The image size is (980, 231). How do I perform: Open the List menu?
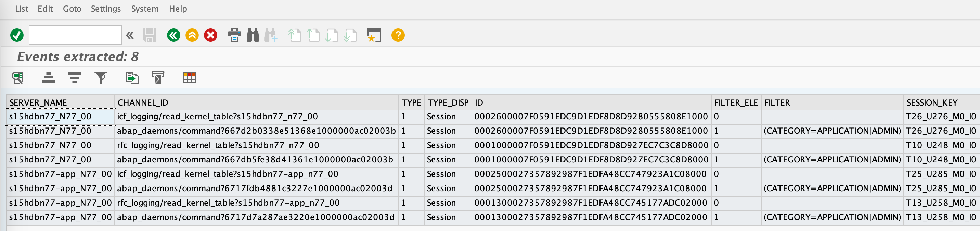(x=21, y=9)
